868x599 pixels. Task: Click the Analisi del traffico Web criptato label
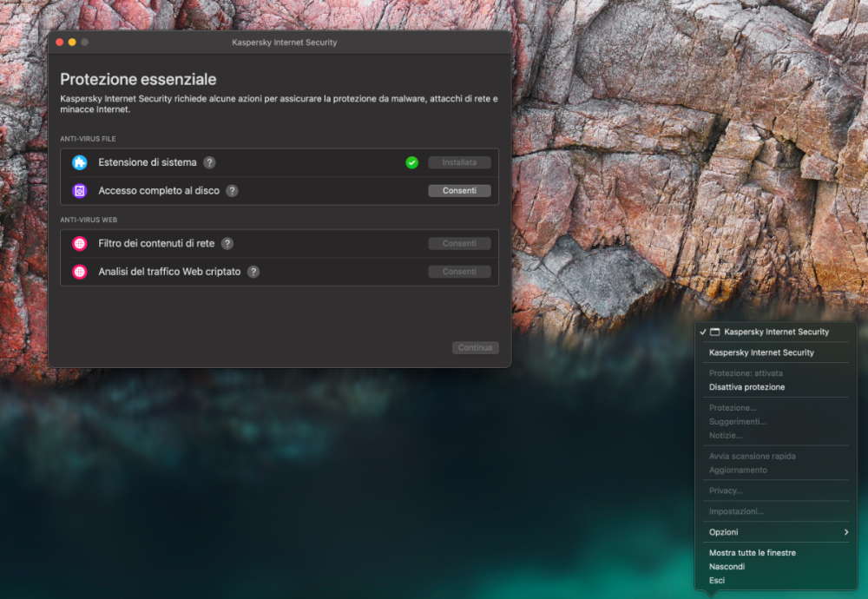(x=169, y=272)
